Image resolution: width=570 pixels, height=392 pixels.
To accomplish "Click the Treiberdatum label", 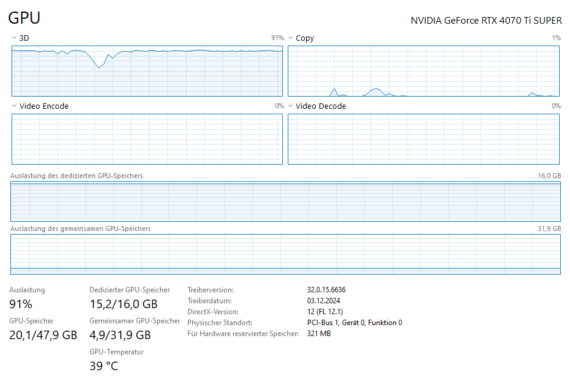I will tap(209, 301).
